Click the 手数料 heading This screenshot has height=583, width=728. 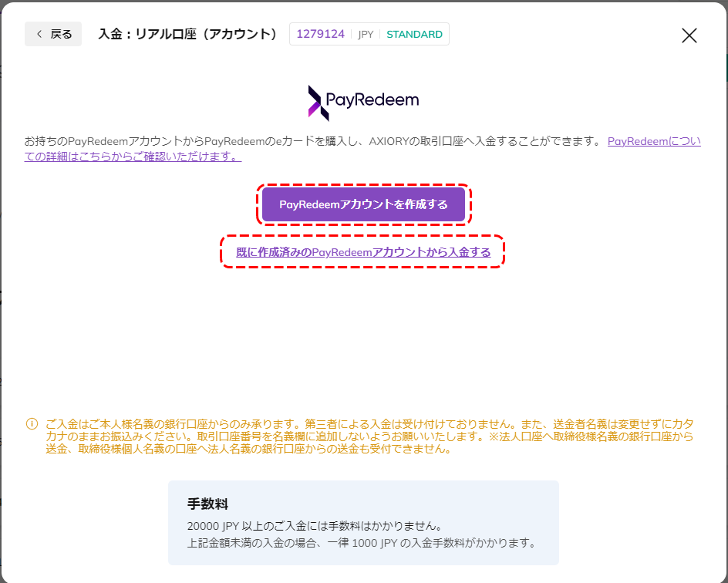point(207,504)
